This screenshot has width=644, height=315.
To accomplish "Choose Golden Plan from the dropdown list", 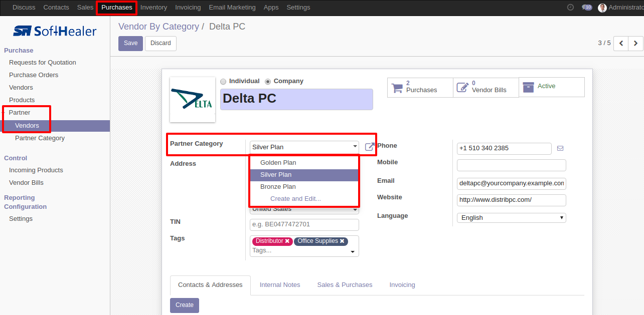I will point(304,163).
